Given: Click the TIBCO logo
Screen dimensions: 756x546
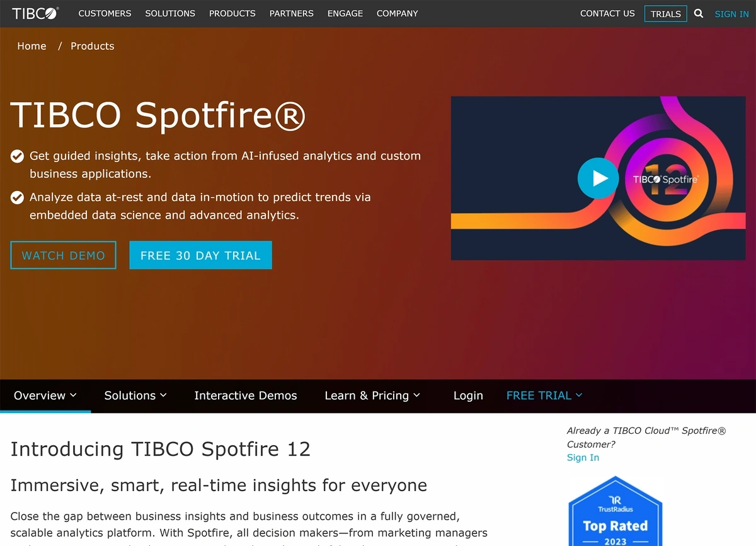Looking at the screenshot, I should [x=35, y=13].
